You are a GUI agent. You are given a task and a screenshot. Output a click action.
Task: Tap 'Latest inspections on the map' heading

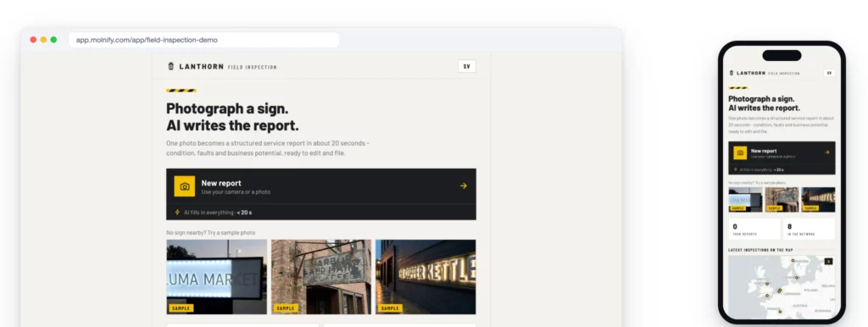760,250
